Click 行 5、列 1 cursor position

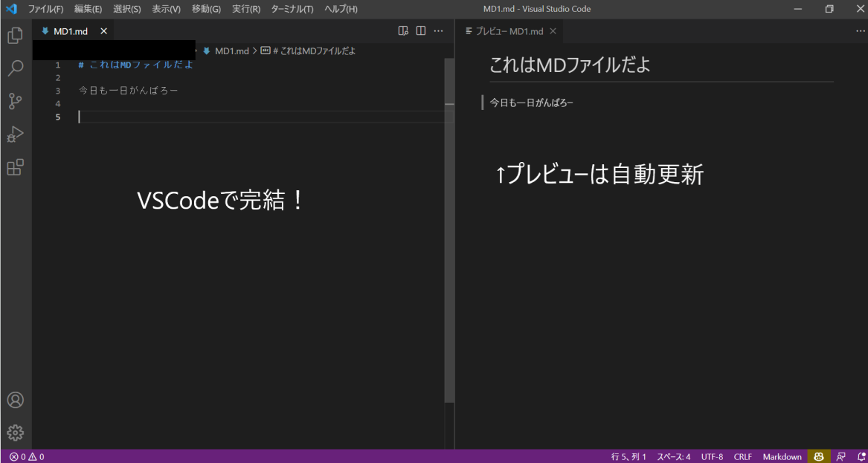click(629, 457)
